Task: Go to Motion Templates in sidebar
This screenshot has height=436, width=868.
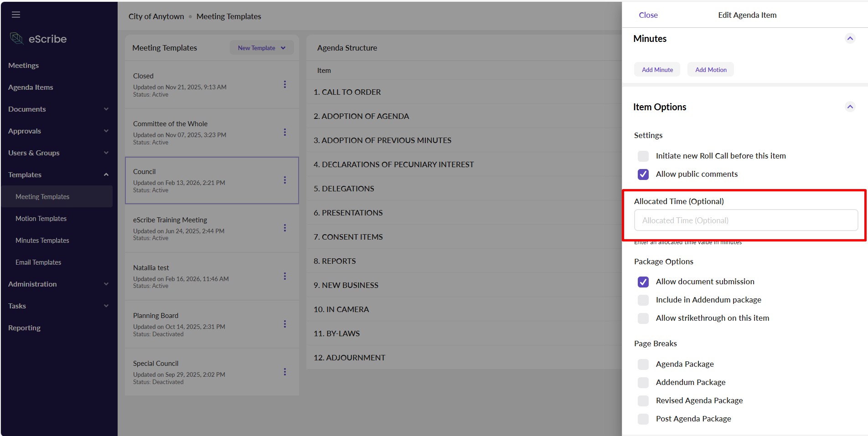Action: tap(41, 219)
